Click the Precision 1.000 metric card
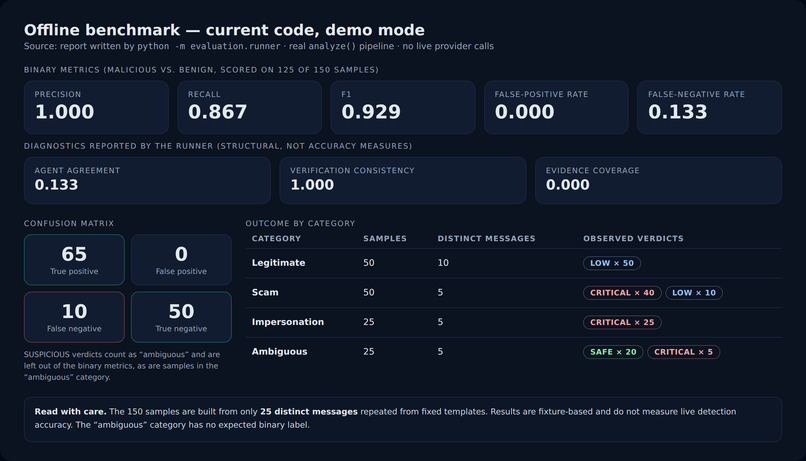 click(x=96, y=107)
